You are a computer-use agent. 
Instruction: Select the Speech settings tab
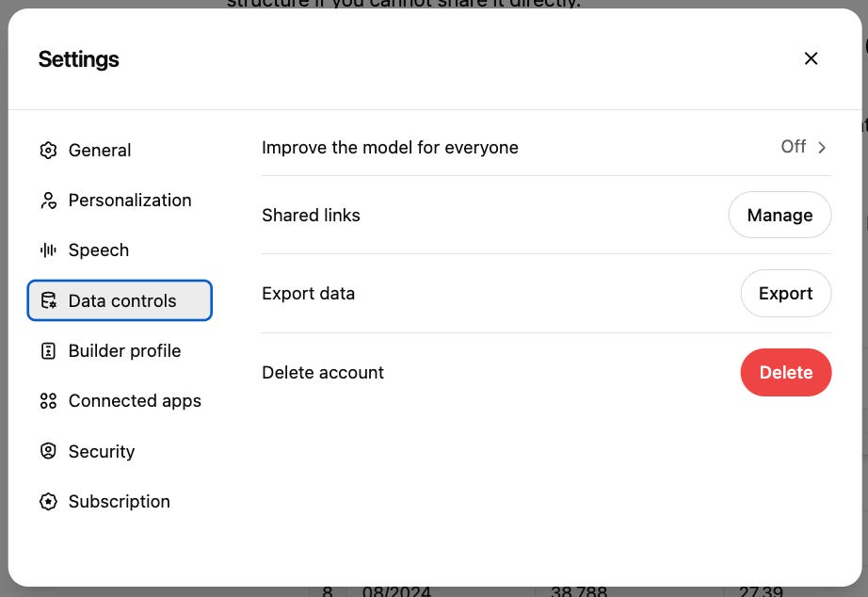pyautogui.click(x=120, y=250)
